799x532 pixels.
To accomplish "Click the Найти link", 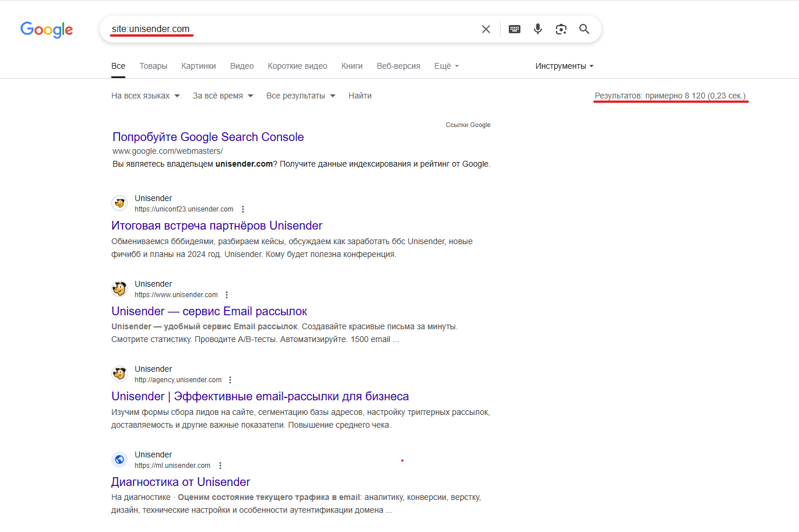I will tap(360, 96).
